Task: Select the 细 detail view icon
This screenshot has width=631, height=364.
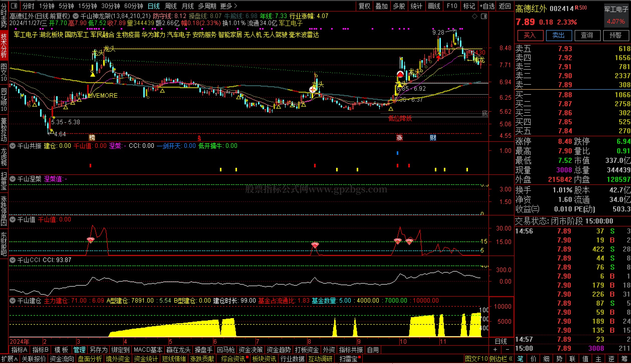Action: pos(546,359)
